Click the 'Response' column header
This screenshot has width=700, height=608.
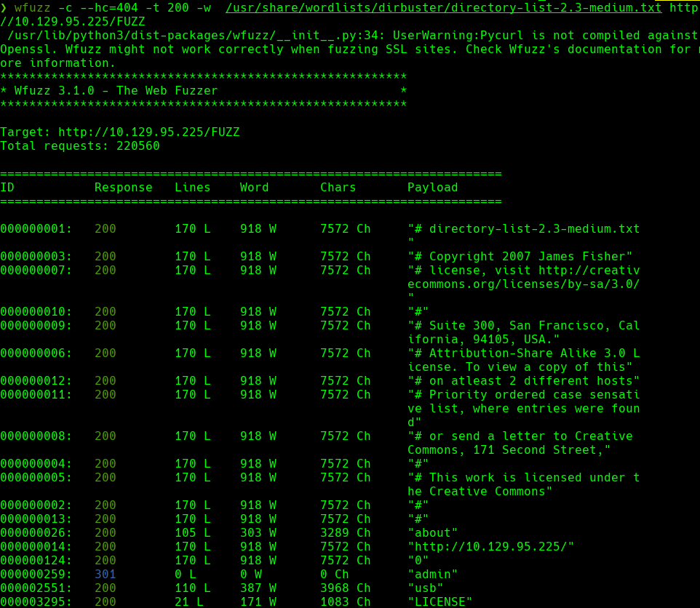pos(123,188)
